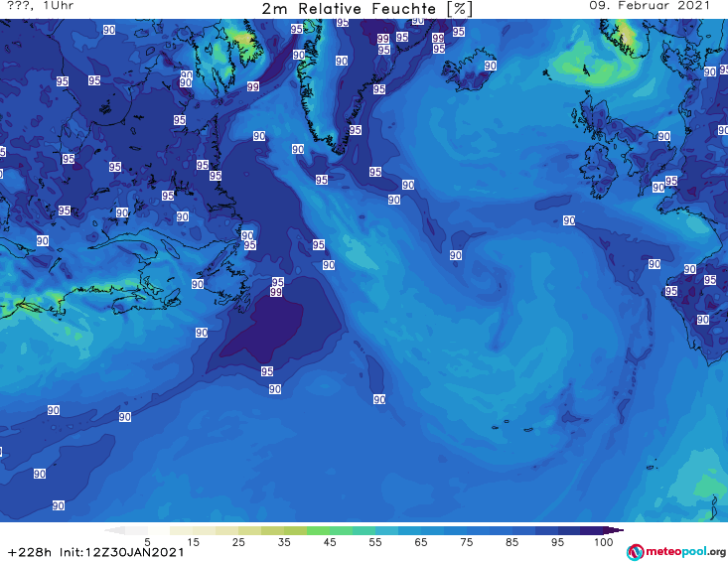
Task: Click legend value "85"
Action: (x=512, y=542)
